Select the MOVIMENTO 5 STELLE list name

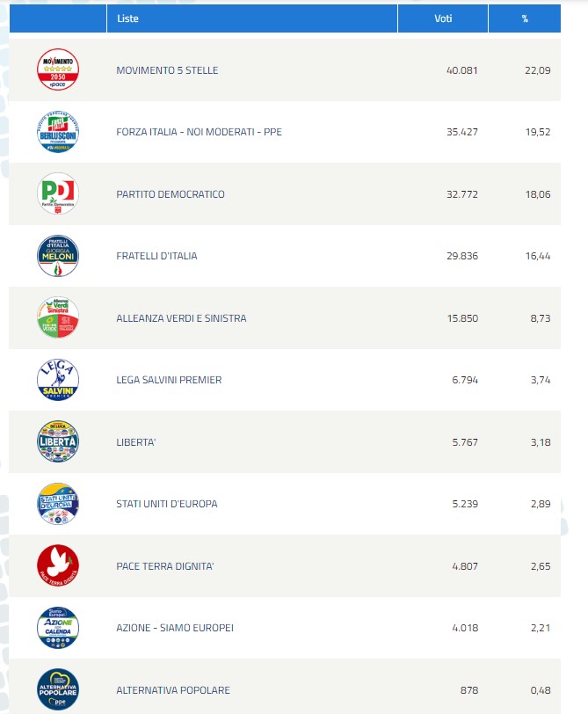(x=167, y=70)
